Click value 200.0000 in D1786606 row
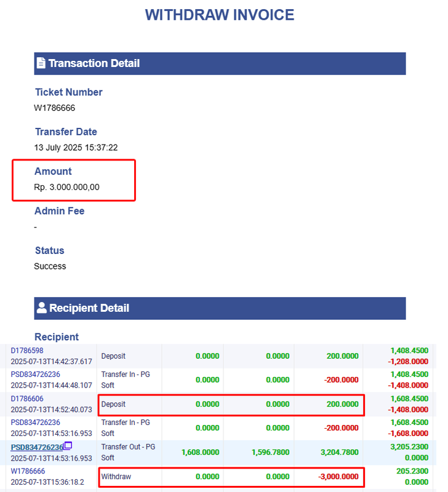 point(343,404)
